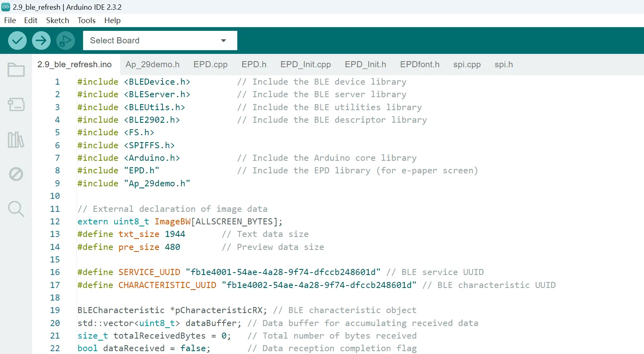The width and height of the screenshot is (644, 354).
Task: Open the Help menu
Action: click(x=112, y=20)
